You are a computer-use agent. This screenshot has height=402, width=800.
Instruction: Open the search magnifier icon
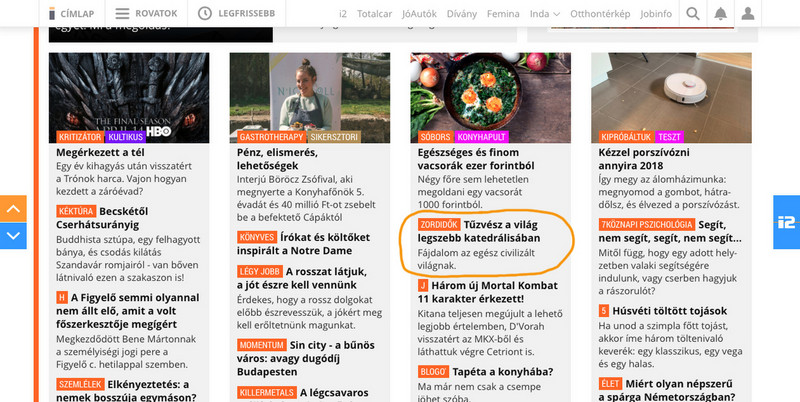coord(692,14)
